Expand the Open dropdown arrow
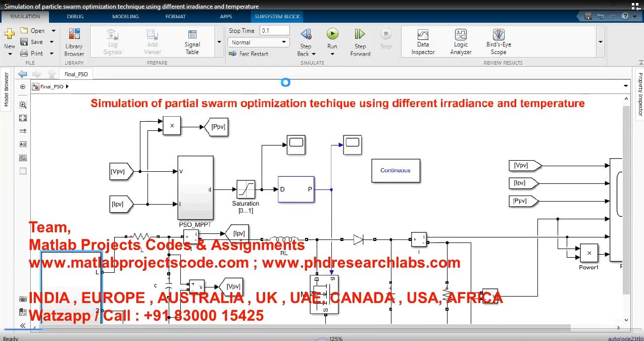This screenshot has width=644, height=341. pyautogui.click(x=54, y=31)
